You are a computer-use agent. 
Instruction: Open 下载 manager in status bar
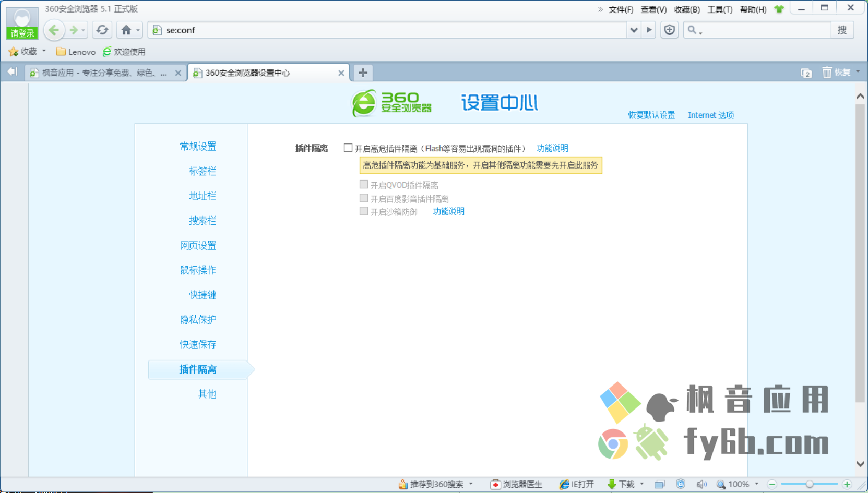[621, 485]
